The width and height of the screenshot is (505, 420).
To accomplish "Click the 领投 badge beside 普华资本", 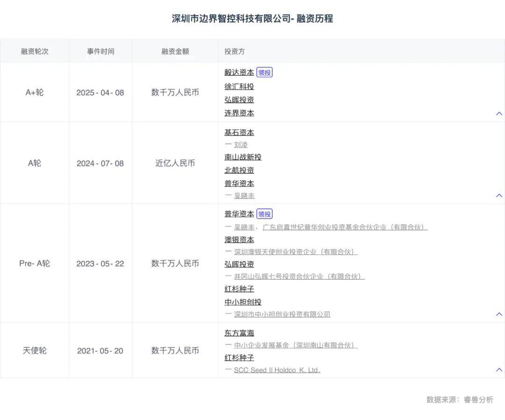I will 264,214.
